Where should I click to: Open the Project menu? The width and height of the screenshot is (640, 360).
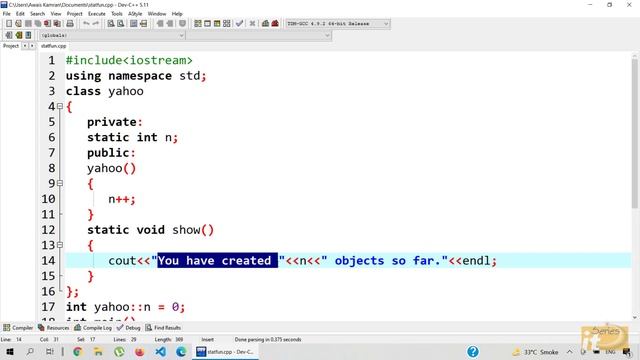pos(75,13)
